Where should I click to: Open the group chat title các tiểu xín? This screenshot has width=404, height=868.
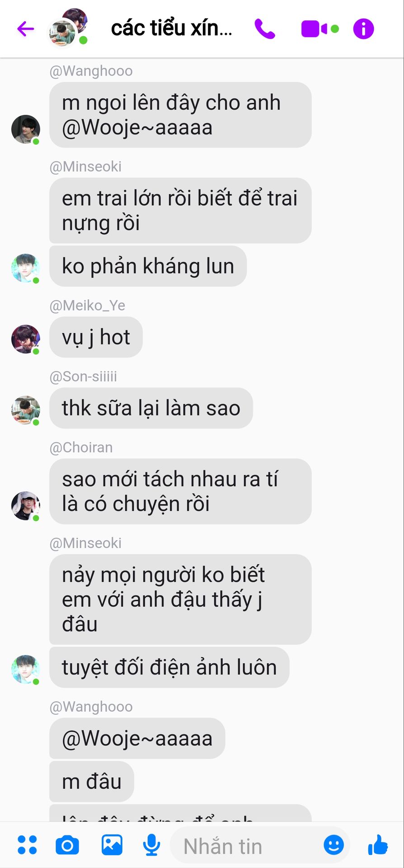172,28
